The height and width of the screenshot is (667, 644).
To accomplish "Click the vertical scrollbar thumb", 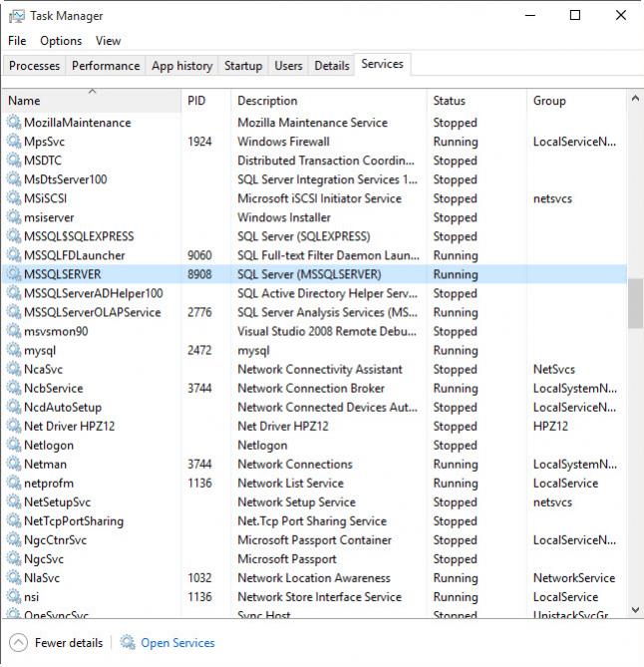I will pos(635,303).
